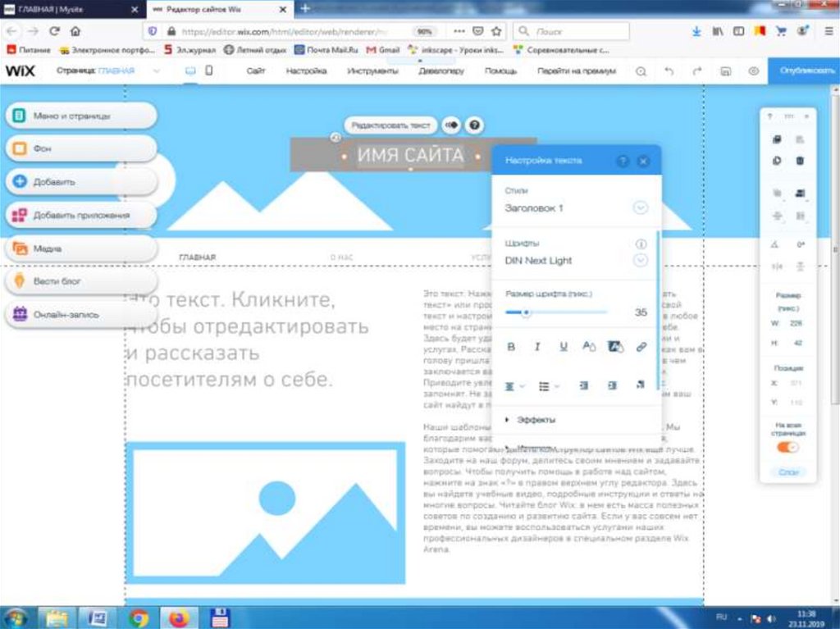The image size is (840, 629).
Task: Click the Опубликовать publish button
Action: point(806,71)
